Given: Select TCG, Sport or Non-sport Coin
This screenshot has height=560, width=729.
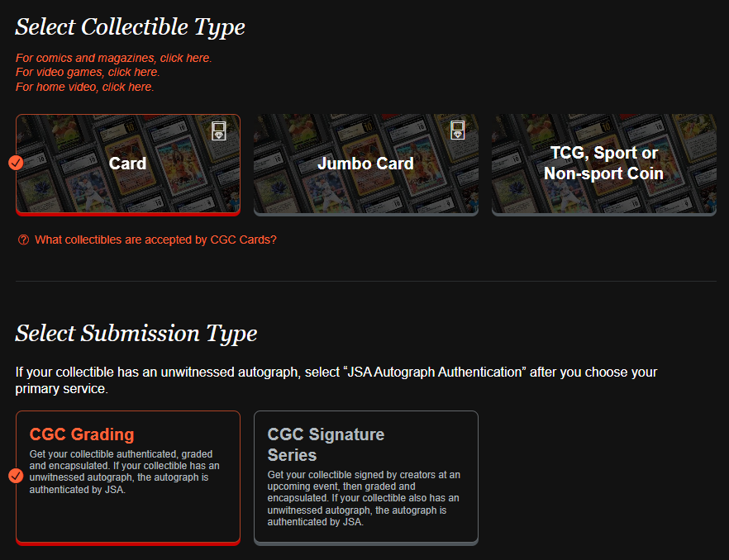Looking at the screenshot, I should (x=603, y=164).
